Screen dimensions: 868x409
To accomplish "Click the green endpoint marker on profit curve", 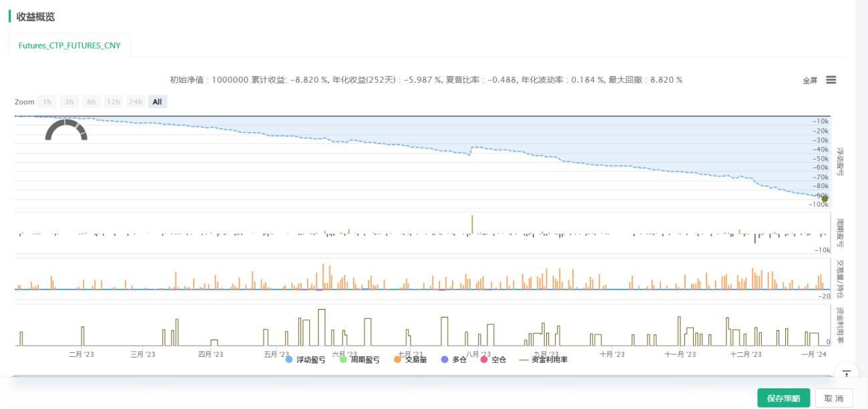I will tap(825, 198).
